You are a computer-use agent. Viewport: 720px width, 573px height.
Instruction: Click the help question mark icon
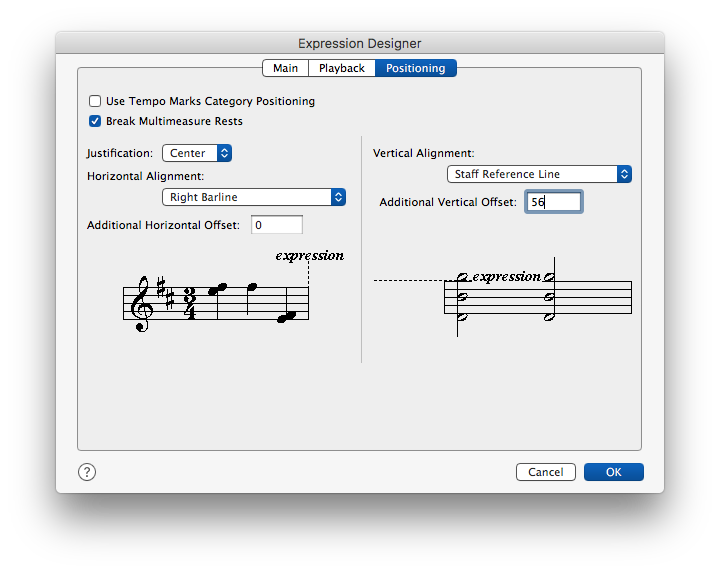point(87,472)
